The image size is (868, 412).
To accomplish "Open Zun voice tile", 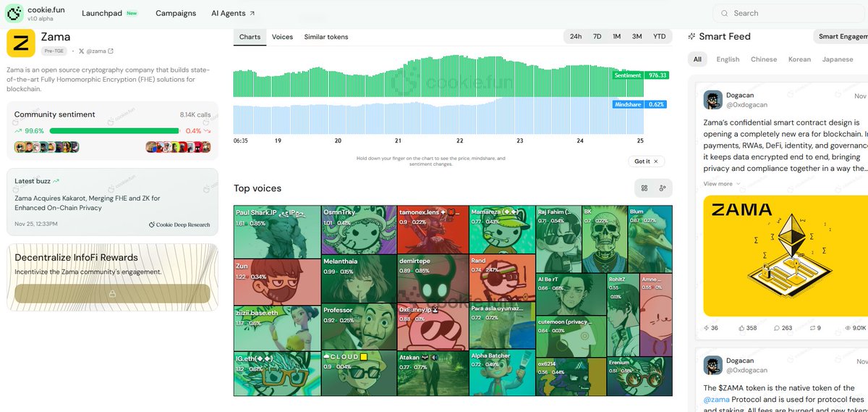I will (x=277, y=282).
